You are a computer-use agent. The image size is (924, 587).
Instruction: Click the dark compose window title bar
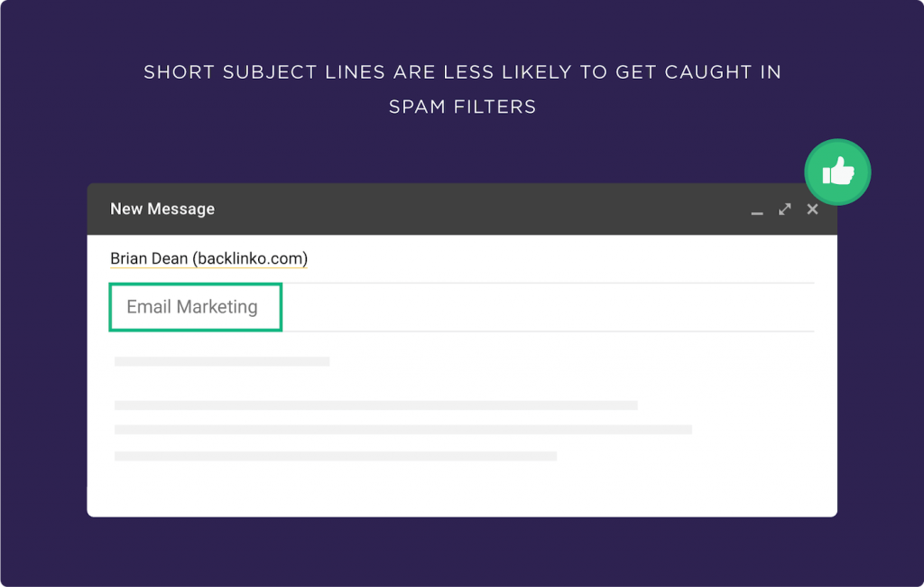(x=462, y=209)
